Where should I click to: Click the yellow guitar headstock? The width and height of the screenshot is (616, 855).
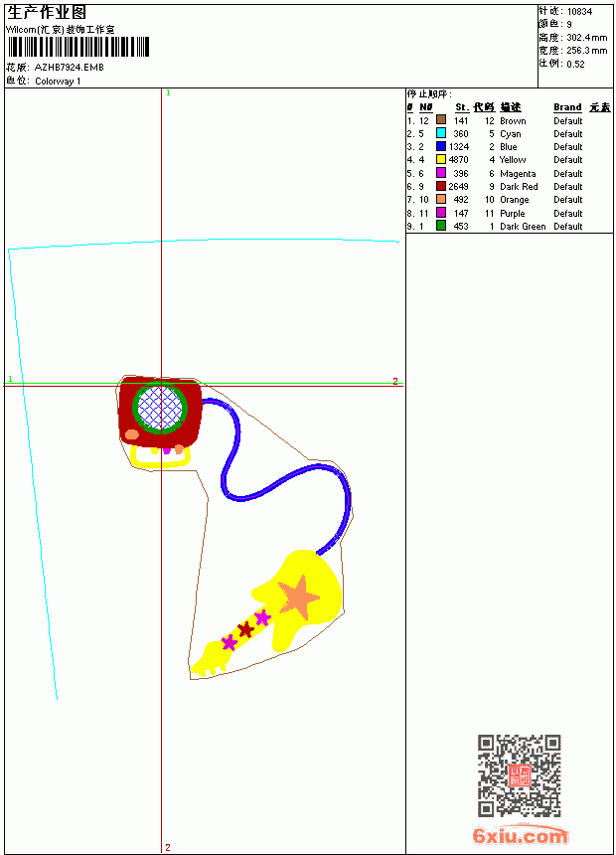(x=209, y=660)
